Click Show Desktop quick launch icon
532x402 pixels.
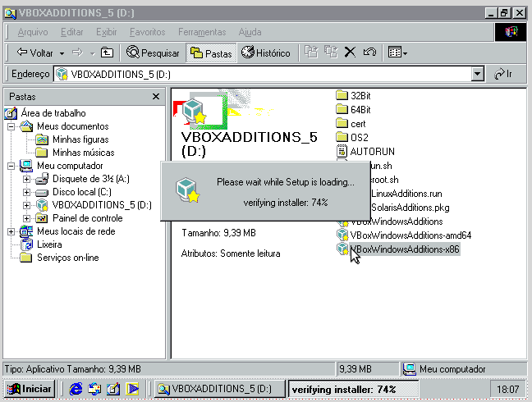pos(113,389)
